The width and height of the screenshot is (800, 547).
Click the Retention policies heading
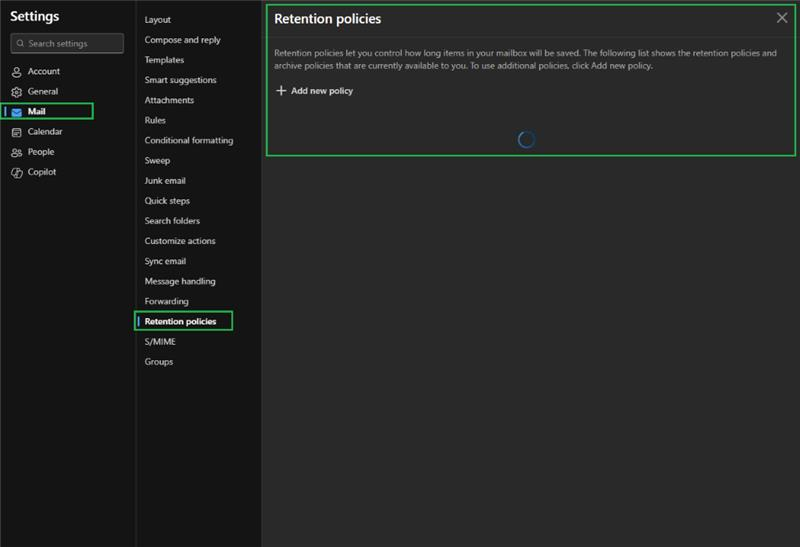point(328,19)
